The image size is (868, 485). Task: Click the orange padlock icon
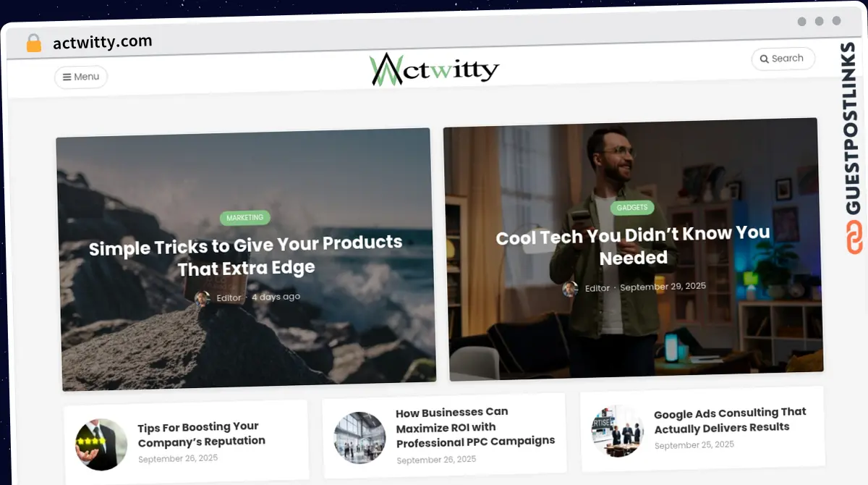click(x=34, y=43)
